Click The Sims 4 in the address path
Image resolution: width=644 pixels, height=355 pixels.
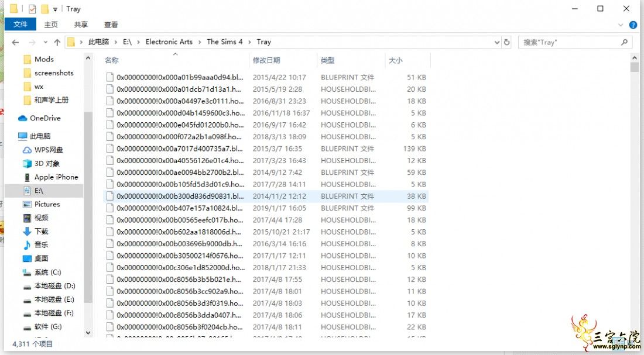click(225, 42)
